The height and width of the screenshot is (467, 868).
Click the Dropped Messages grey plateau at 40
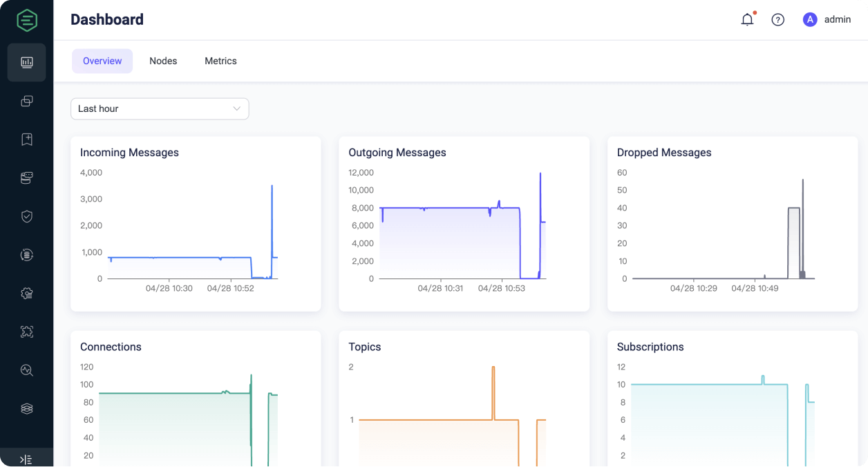[x=794, y=208]
